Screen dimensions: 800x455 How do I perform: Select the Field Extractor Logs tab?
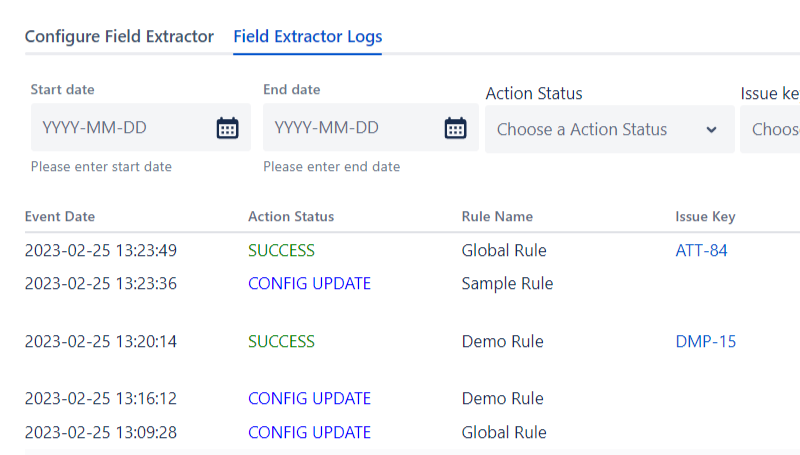(308, 37)
